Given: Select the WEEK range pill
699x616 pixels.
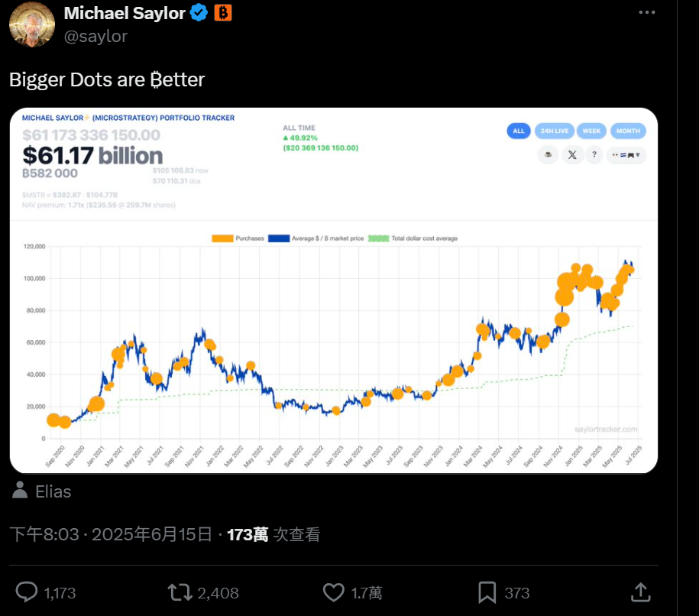Looking at the screenshot, I should (592, 131).
